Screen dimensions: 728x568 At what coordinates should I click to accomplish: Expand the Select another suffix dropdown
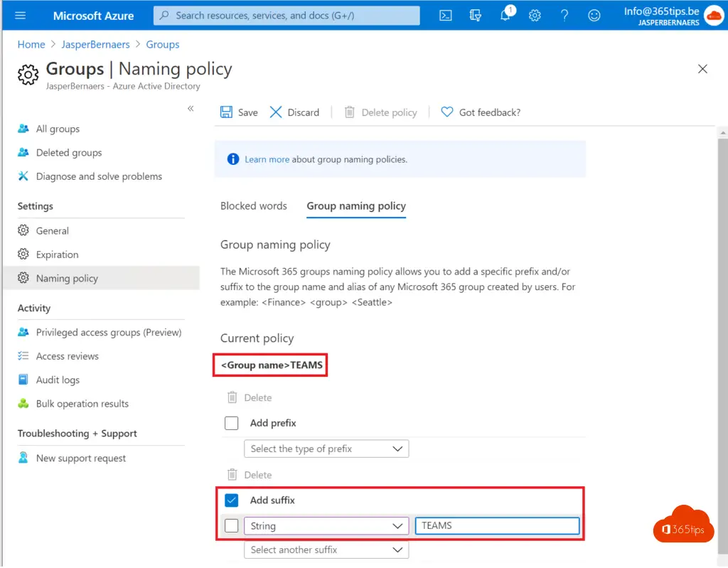(x=326, y=550)
